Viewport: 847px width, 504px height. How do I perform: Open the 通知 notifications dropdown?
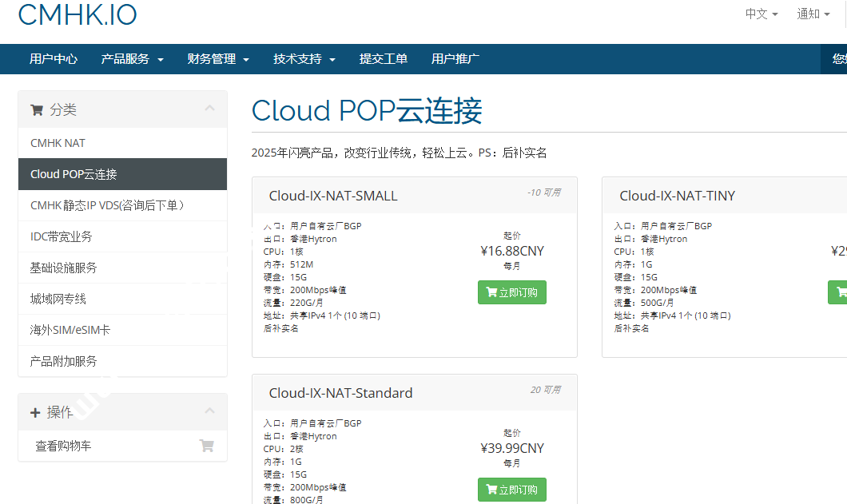click(813, 14)
